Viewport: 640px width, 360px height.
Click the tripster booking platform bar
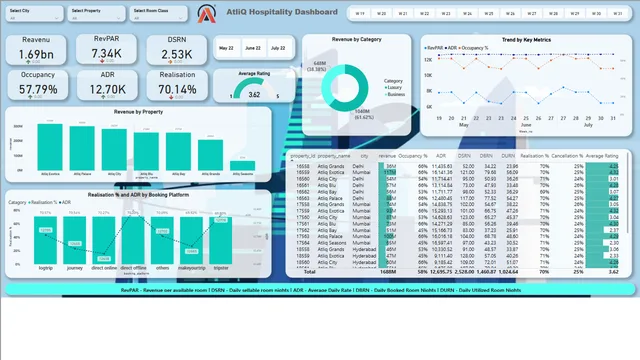[x=221, y=240]
